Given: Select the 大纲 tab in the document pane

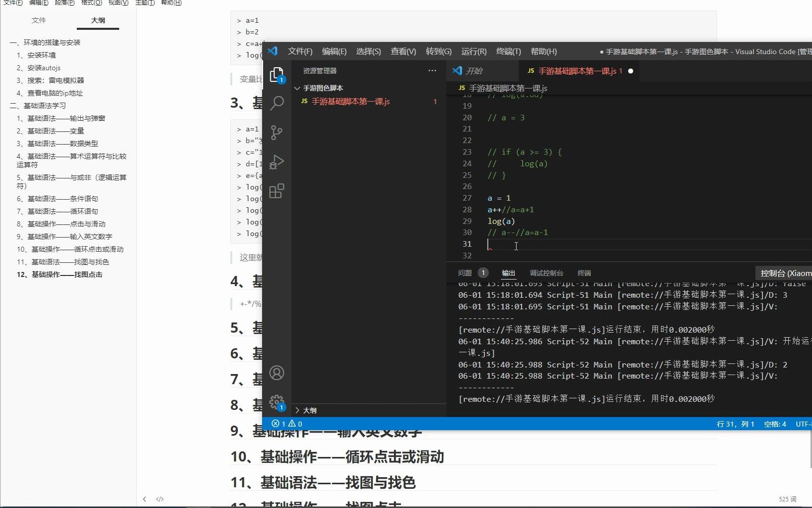Looking at the screenshot, I should pyautogui.click(x=97, y=21).
